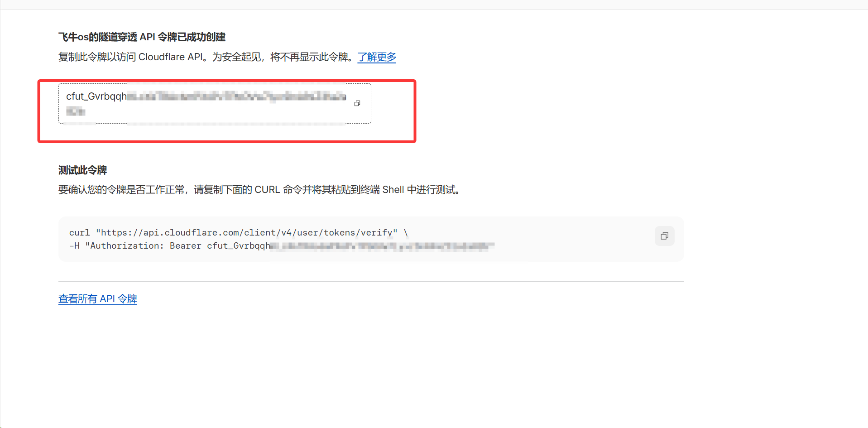Click the Authorization: Bearer header line
This screenshot has height=428, width=868.
click(282, 246)
